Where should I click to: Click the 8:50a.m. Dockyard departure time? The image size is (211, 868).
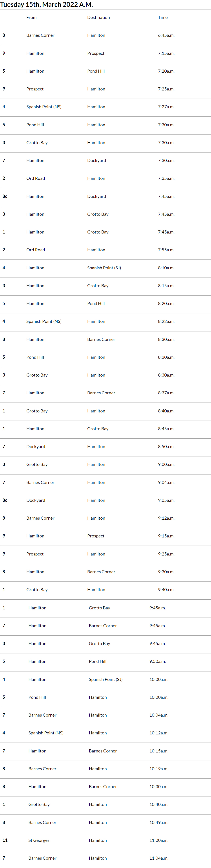tap(166, 447)
